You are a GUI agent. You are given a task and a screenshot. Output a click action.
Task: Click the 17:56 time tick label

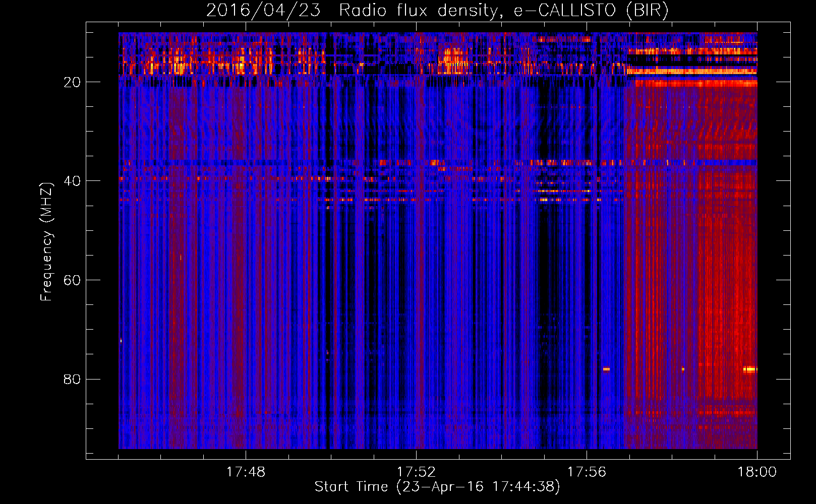pos(587,472)
